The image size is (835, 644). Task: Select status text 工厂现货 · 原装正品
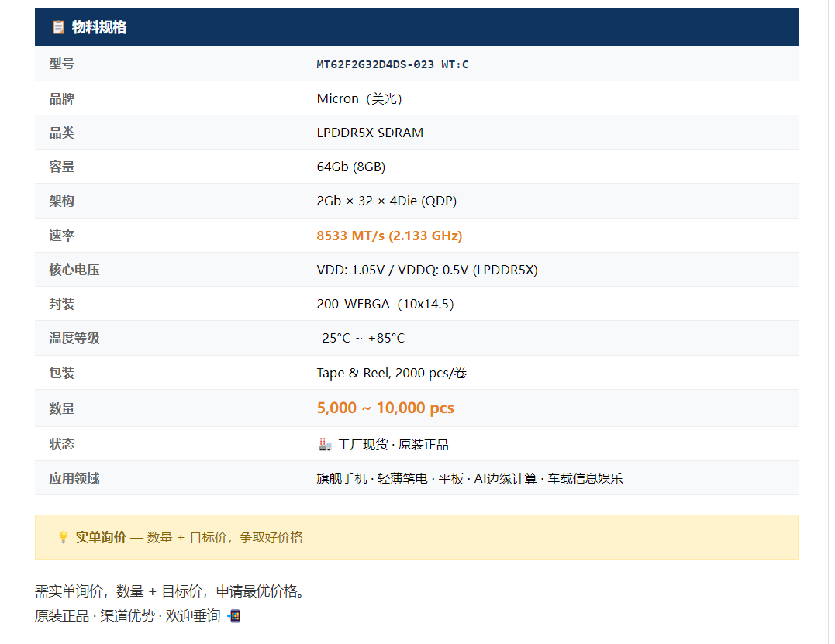(393, 444)
